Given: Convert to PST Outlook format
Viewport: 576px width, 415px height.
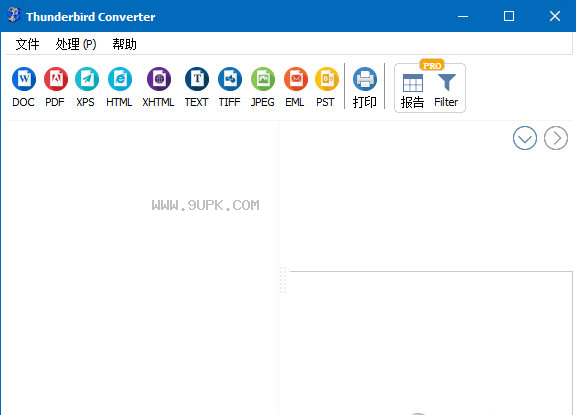Looking at the screenshot, I should tap(326, 87).
